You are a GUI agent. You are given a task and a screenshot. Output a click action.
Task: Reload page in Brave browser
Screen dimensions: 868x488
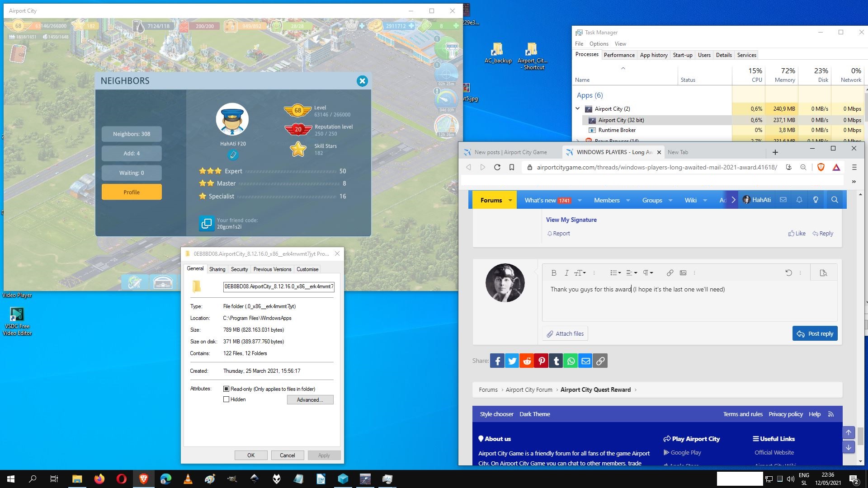click(x=497, y=167)
